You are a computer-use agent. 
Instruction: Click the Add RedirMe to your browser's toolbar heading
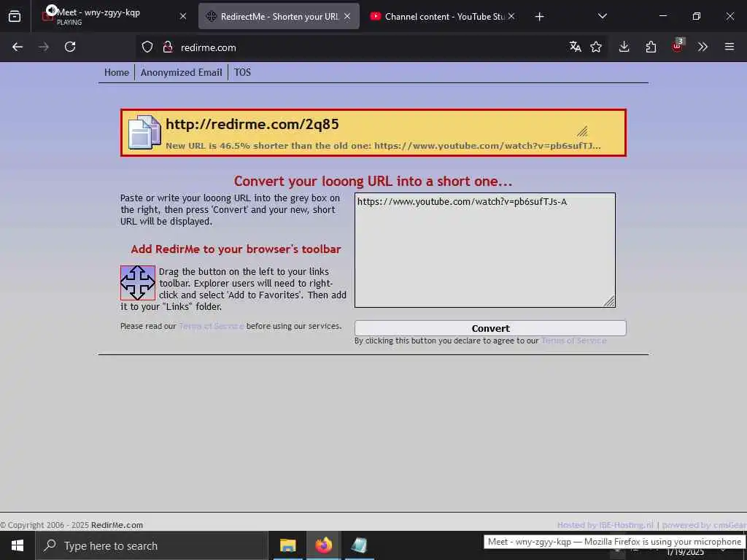point(236,249)
